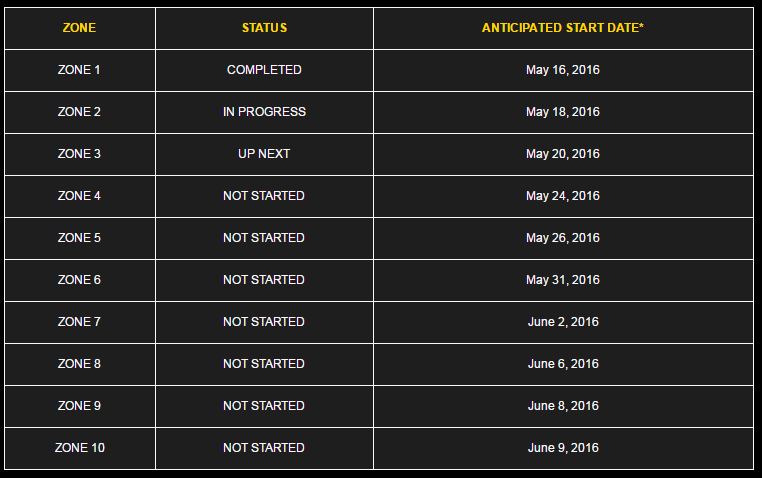Click the UP NEXT status cell
The image size is (762, 478).
point(264,154)
